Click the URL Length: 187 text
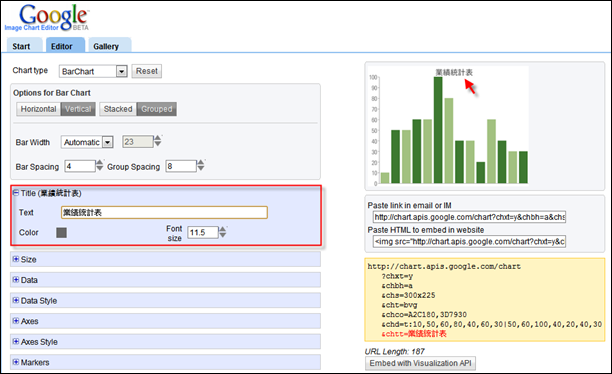Viewport: 612px width, 374px height. point(395,351)
